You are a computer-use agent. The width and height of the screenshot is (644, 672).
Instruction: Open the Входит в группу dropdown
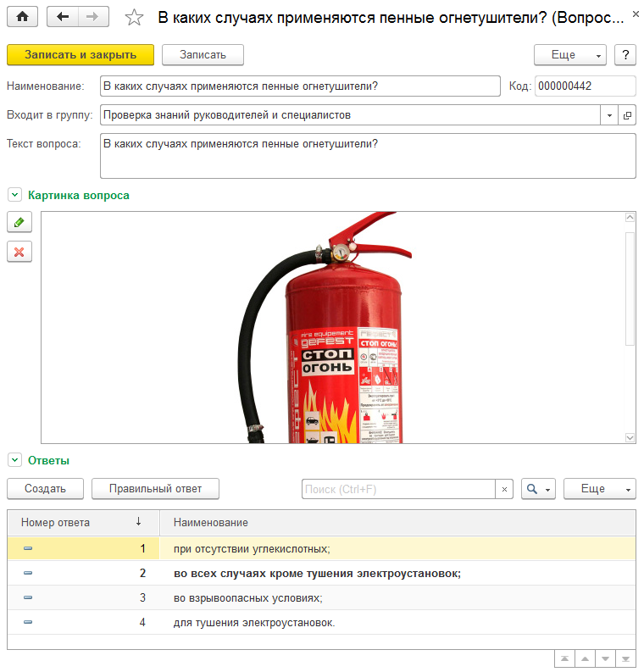pos(609,115)
